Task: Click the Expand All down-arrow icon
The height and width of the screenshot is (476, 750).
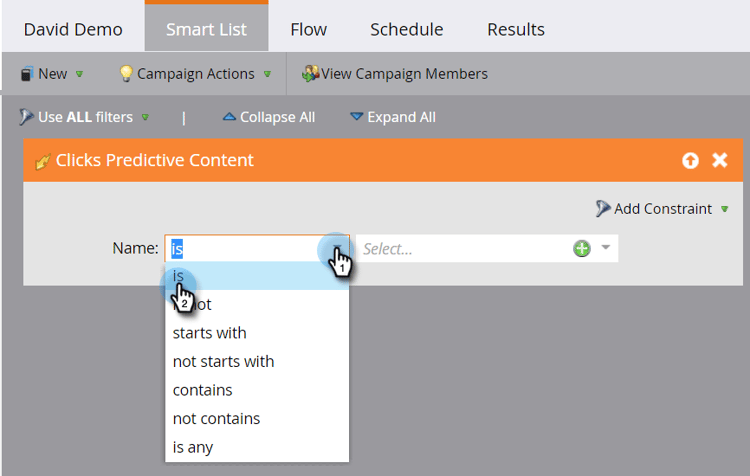Action: click(x=357, y=117)
